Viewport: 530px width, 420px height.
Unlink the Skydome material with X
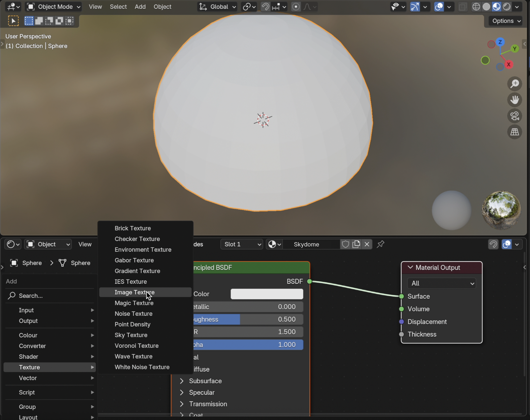367,244
